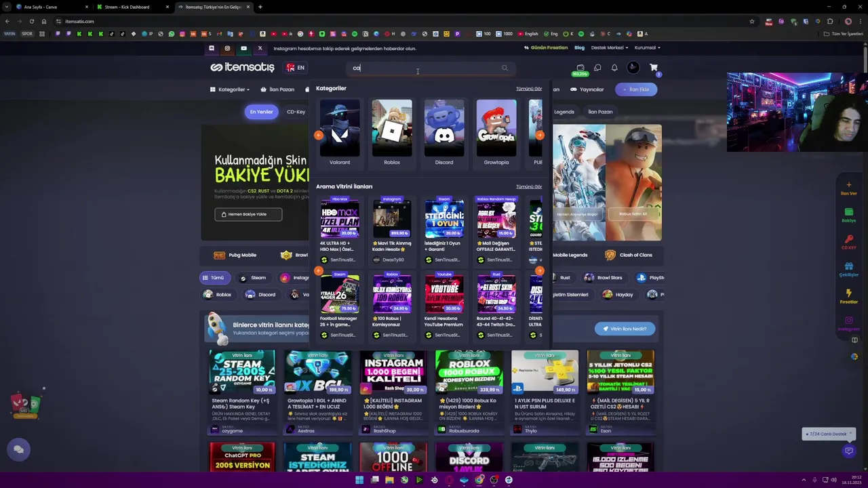Click Hemen Bakiye Yükle button
Image resolution: width=868 pixels, height=488 pixels.
[248, 214]
